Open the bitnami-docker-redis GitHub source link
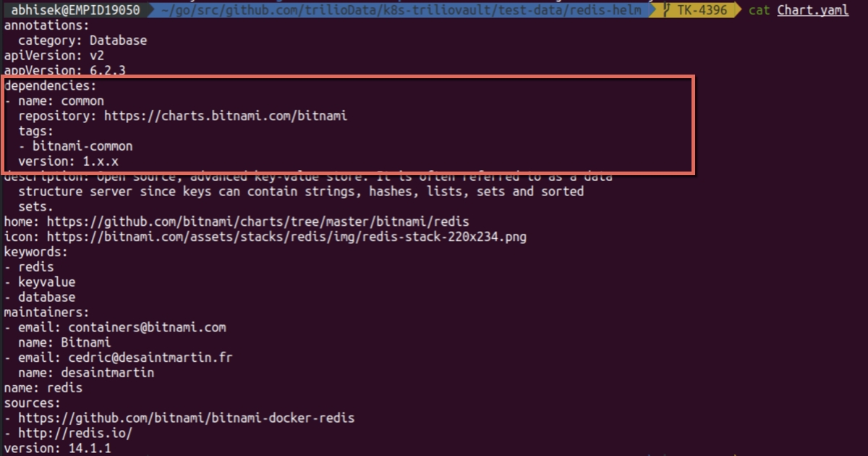 click(186, 418)
